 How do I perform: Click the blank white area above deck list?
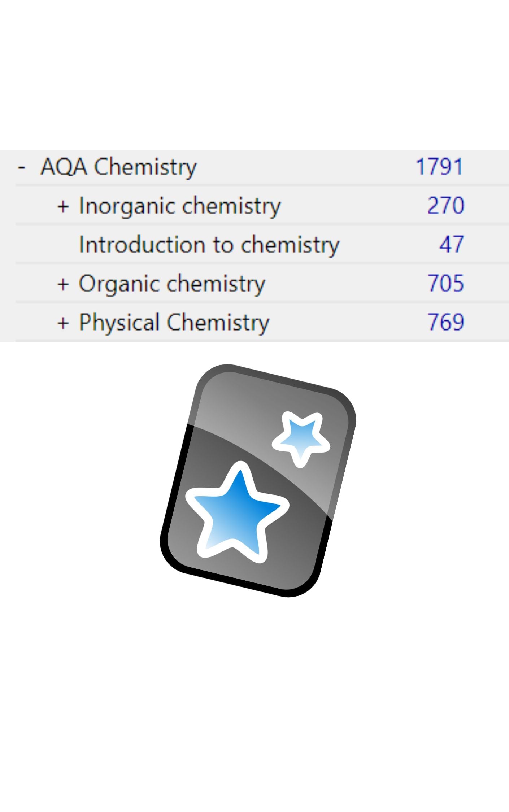(255, 72)
